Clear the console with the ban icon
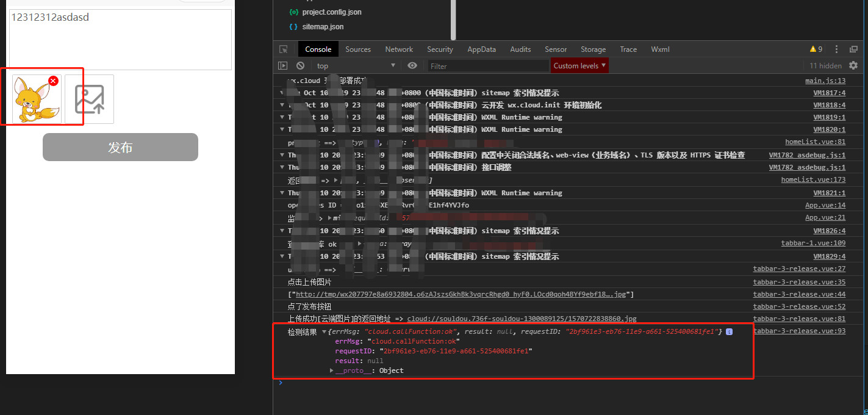The image size is (868, 415). (300, 66)
